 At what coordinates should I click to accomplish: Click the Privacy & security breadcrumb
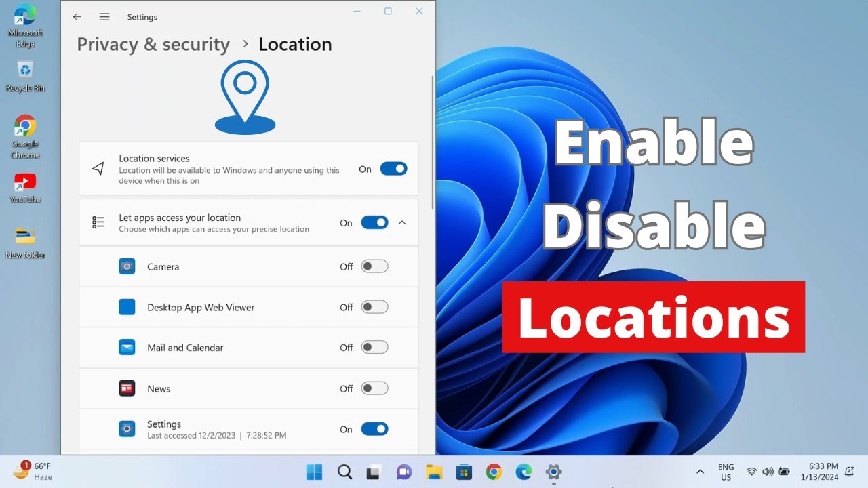[153, 44]
